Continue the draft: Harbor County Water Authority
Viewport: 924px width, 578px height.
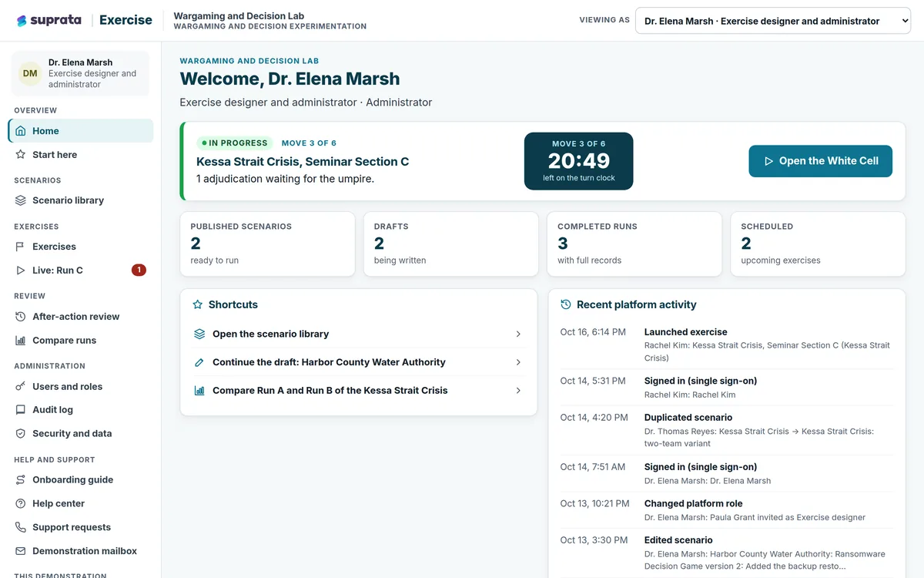click(359, 362)
